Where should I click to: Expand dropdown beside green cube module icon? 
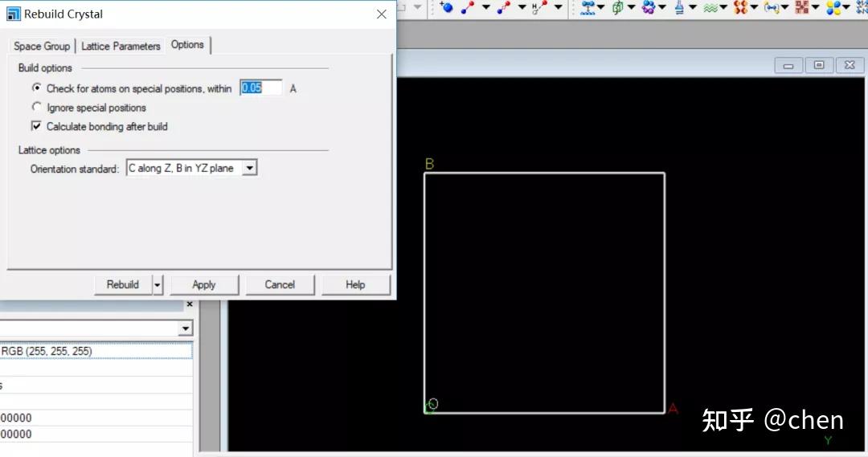tap(631, 7)
